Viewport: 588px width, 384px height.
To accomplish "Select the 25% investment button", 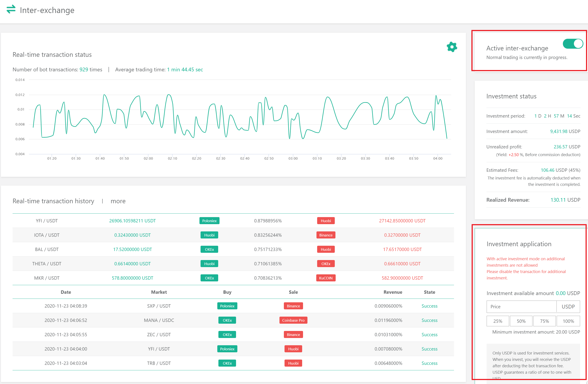I will point(498,321).
